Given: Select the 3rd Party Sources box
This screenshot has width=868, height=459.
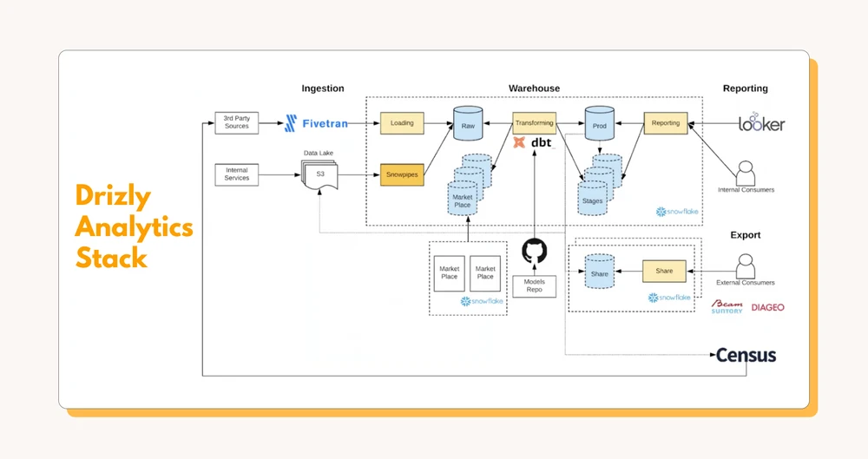Looking at the screenshot, I should point(236,122).
